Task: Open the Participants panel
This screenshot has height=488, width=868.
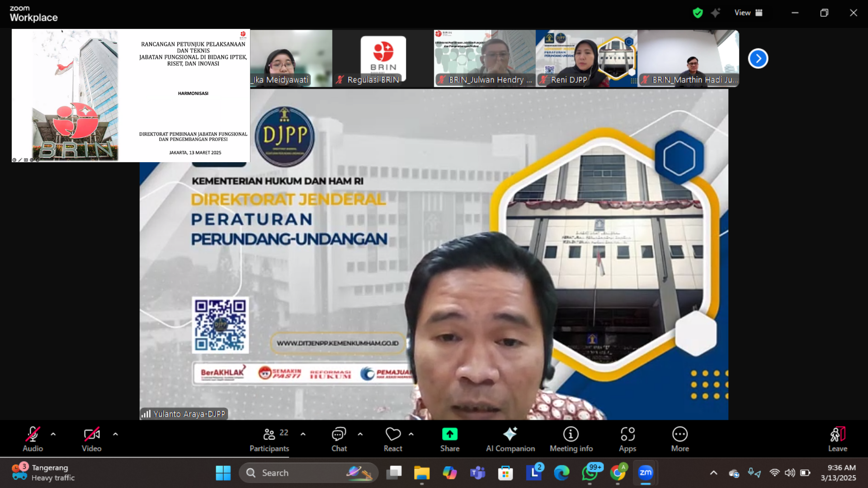Action: (x=269, y=439)
